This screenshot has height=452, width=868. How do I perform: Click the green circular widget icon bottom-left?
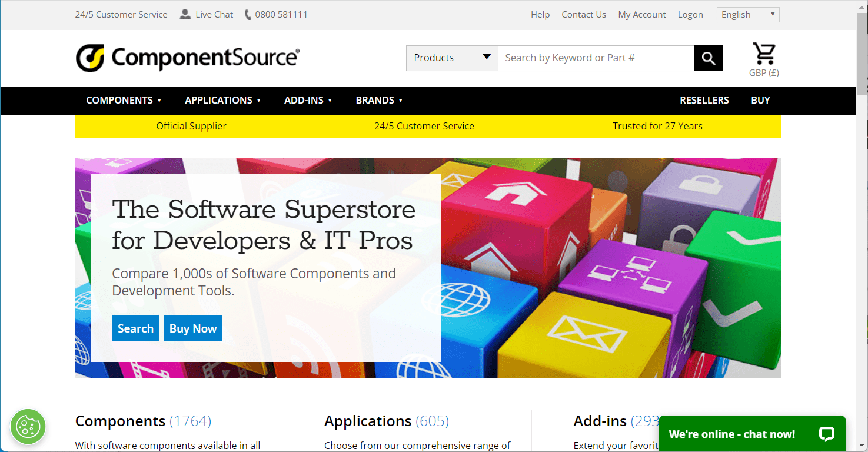28,427
